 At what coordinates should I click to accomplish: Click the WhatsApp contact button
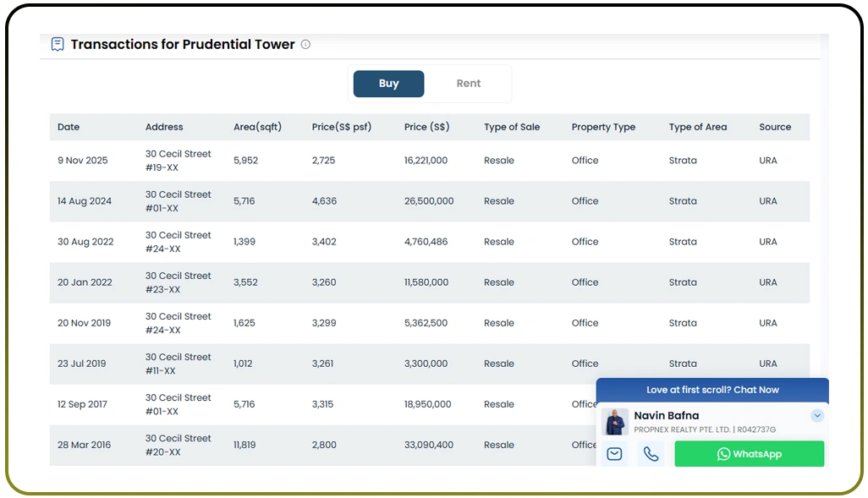click(x=749, y=454)
